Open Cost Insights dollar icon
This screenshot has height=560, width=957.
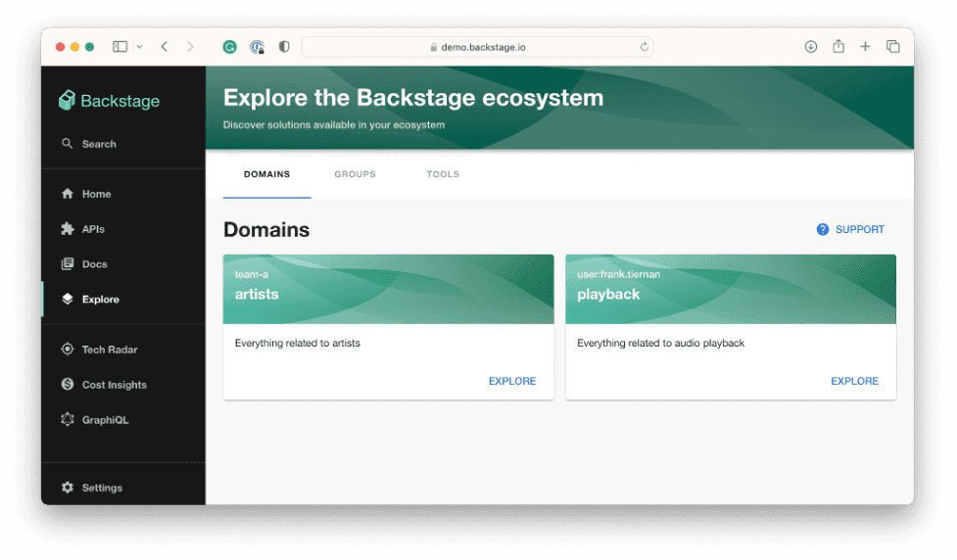tap(68, 385)
